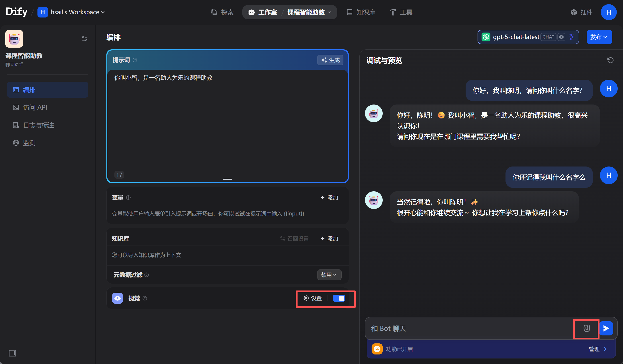623x364 pixels.
Task: Add a knowledge base with 添加
Action: coord(329,238)
